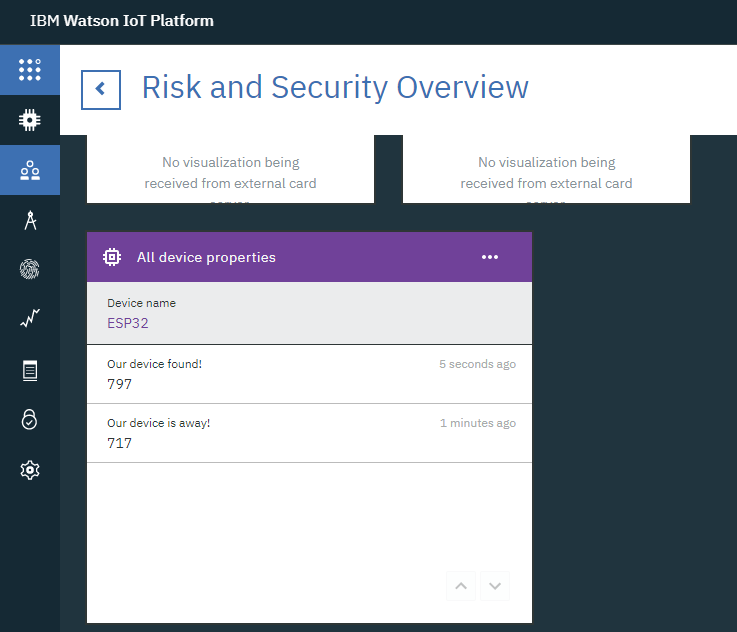This screenshot has width=737, height=632.
Task: Click the up chevron pager button in card
Action: click(x=461, y=586)
